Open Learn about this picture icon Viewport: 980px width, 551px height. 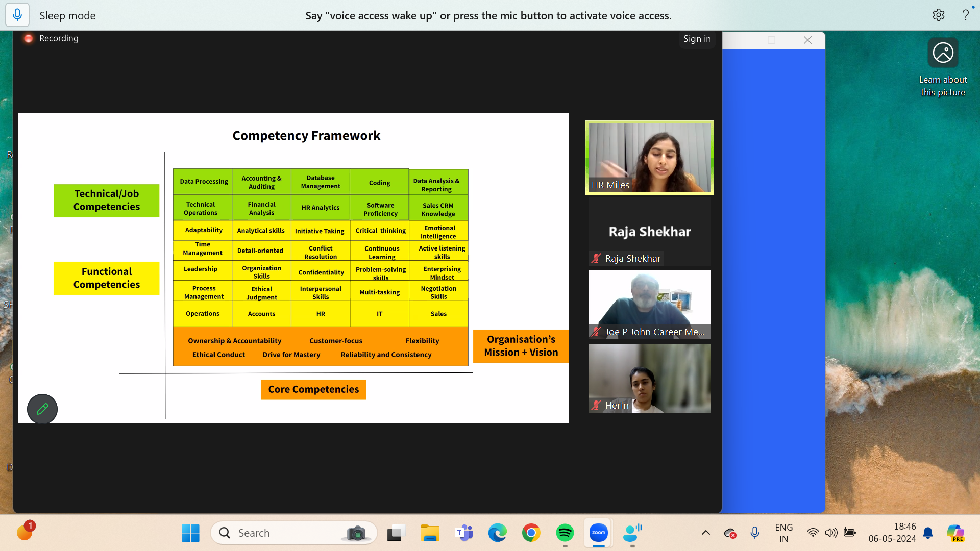click(943, 53)
